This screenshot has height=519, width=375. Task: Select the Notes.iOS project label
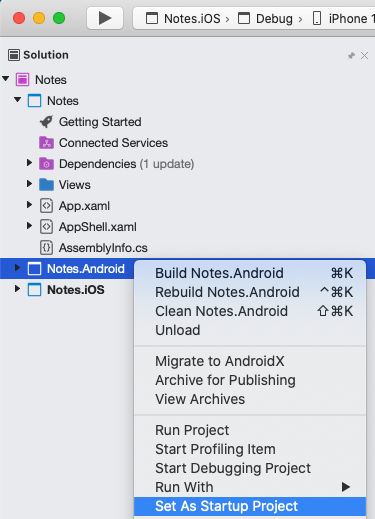pos(76,289)
